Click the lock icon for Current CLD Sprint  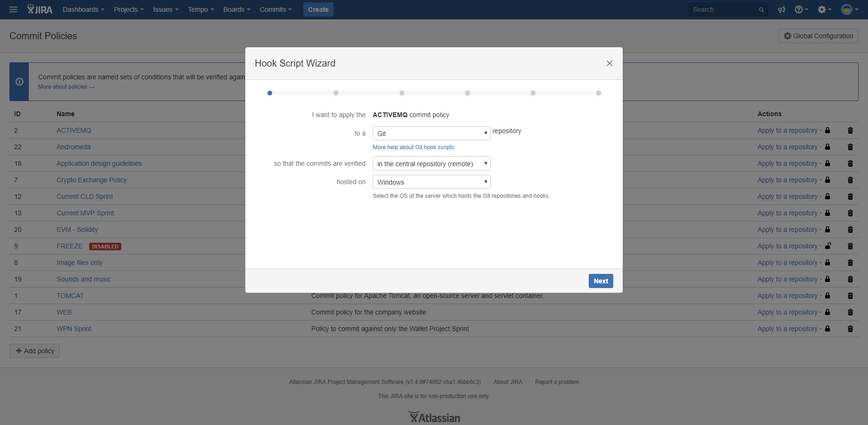(827, 196)
